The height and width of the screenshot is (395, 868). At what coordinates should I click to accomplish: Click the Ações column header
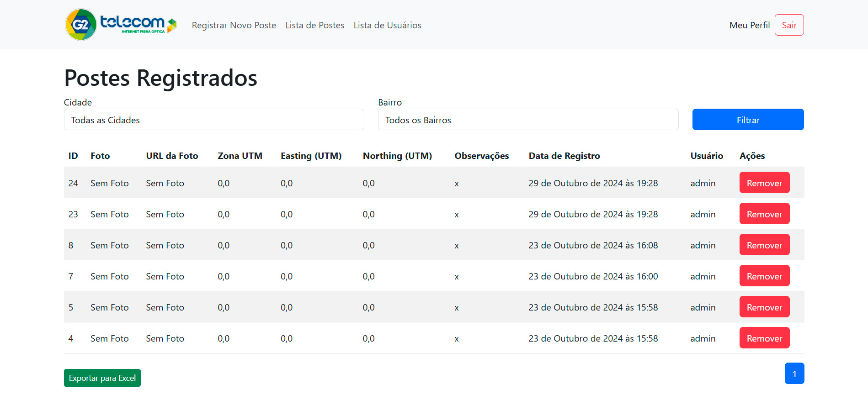tap(752, 156)
